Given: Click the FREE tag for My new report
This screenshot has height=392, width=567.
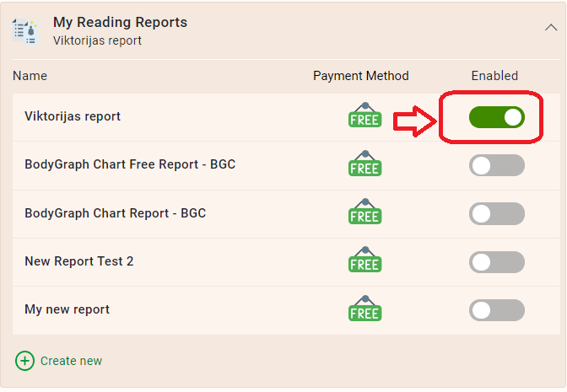Looking at the screenshot, I should coord(364,309).
